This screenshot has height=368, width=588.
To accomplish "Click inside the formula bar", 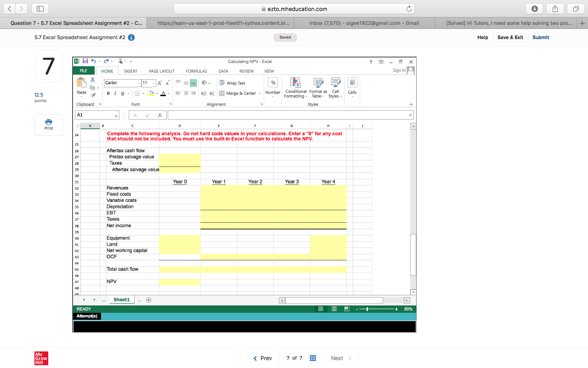I will point(276,115).
